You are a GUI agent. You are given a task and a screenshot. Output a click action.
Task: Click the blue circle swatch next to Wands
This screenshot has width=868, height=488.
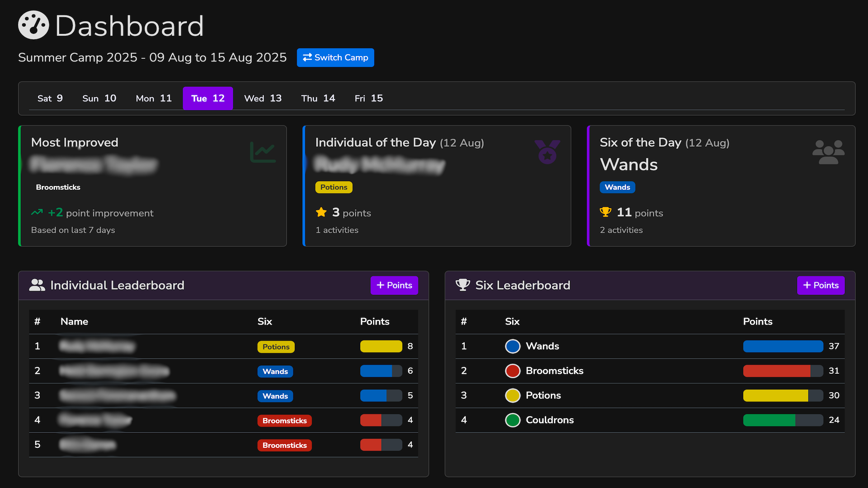pyautogui.click(x=512, y=346)
